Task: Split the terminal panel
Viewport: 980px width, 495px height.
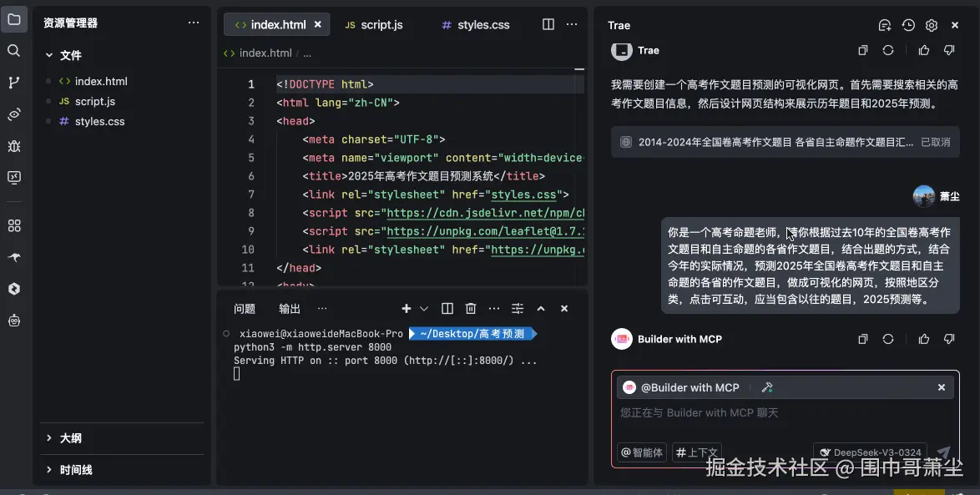Action: [447, 308]
